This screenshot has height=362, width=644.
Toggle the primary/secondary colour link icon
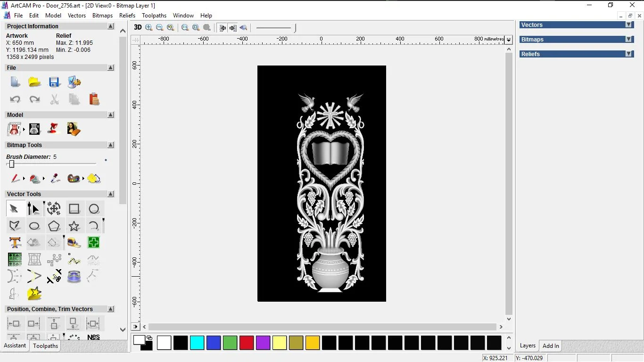149,337
